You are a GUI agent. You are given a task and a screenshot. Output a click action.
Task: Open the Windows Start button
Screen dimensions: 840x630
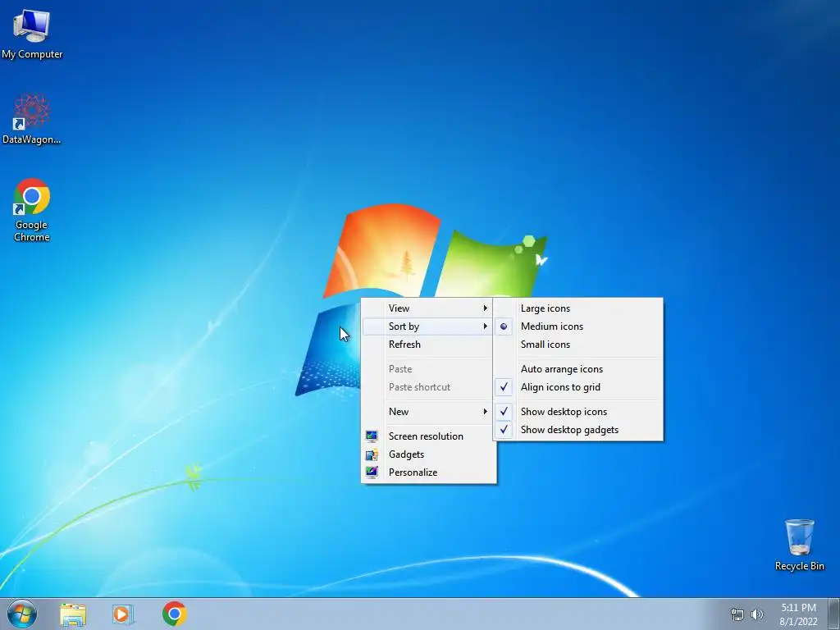[x=22, y=614]
